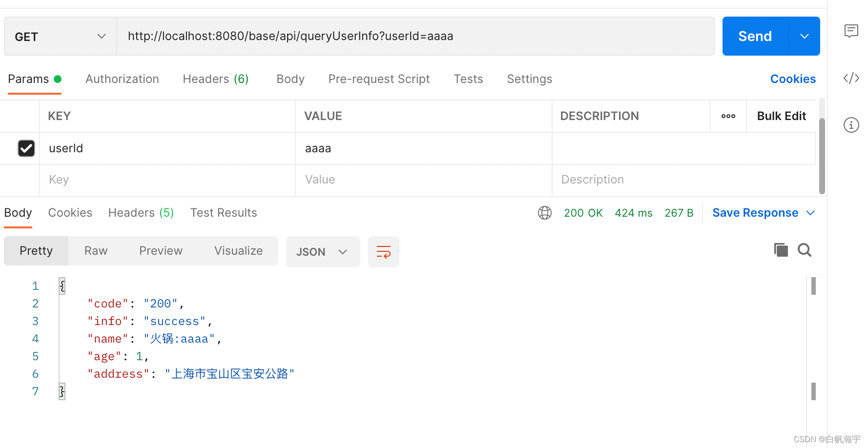Click the 424 ms response time
This screenshot has height=448, width=868.
tap(633, 213)
